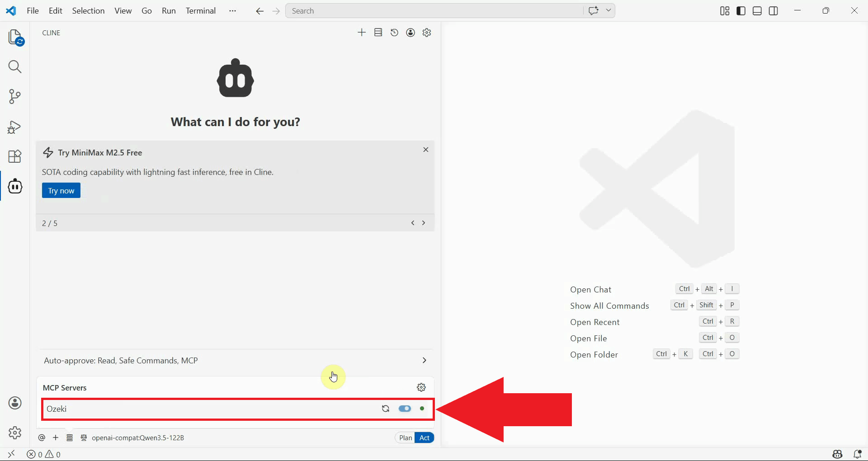The height and width of the screenshot is (461, 868).
Task: Click the MCP Servers heading
Action: point(65,388)
